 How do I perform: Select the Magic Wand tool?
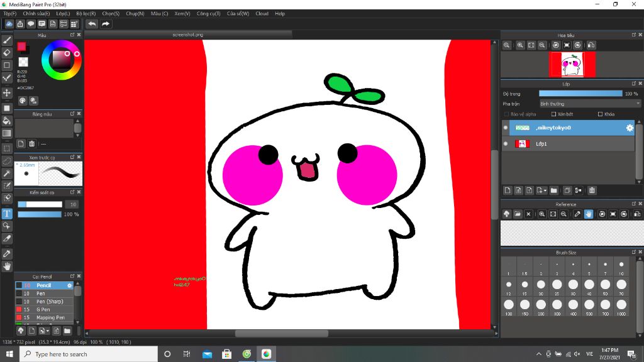point(7,173)
